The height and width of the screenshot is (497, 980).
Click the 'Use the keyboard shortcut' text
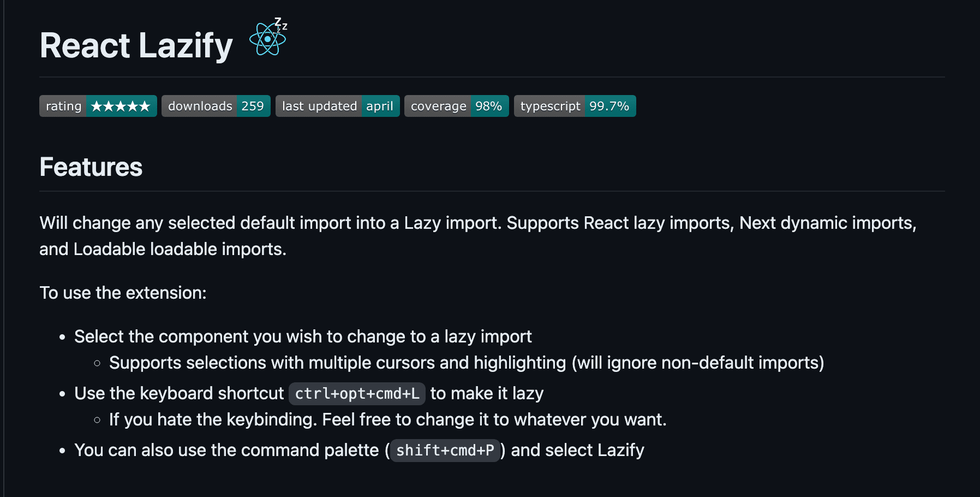[x=179, y=394]
